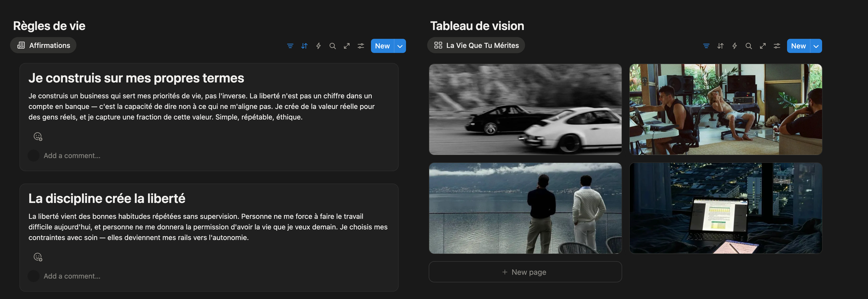This screenshot has height=299, width=868.
Task: Open view settings for Tableau de vision
Action: tap(777, 46)
